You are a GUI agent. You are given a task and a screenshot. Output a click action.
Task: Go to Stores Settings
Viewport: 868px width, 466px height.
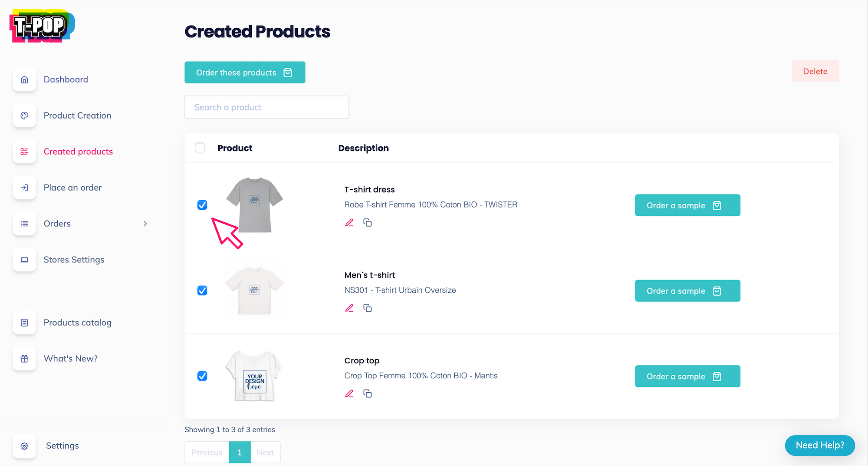(74, 260)
